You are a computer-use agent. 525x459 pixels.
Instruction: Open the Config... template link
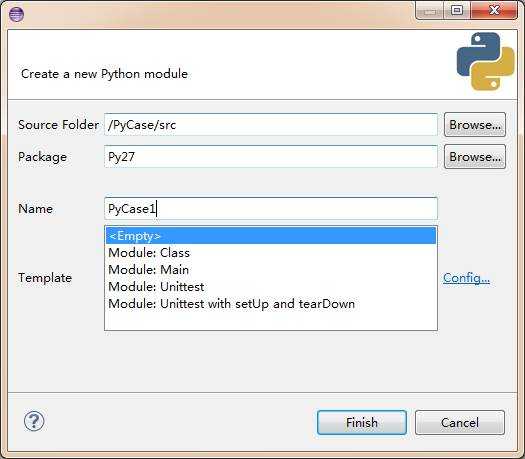[x=466, y=278]
